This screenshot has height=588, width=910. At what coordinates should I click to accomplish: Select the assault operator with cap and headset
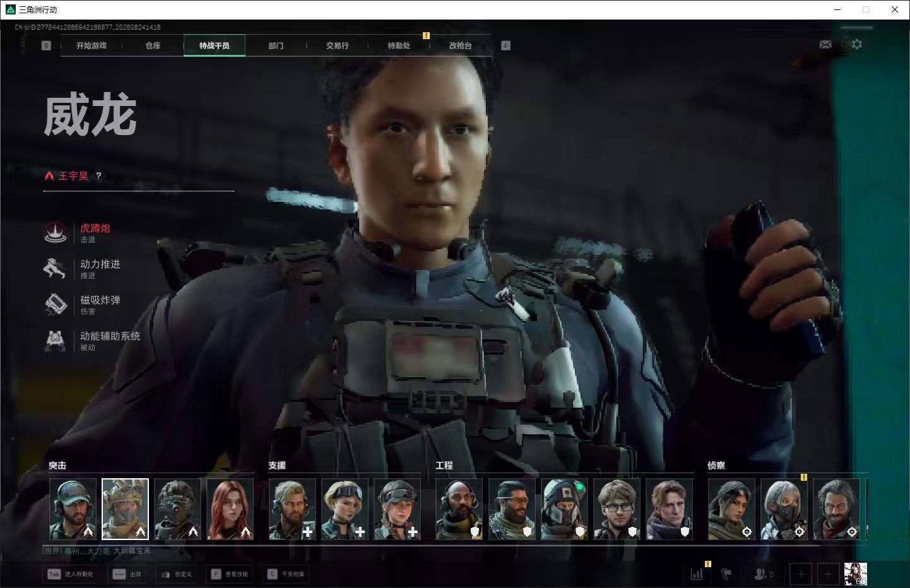click(73, 509)
